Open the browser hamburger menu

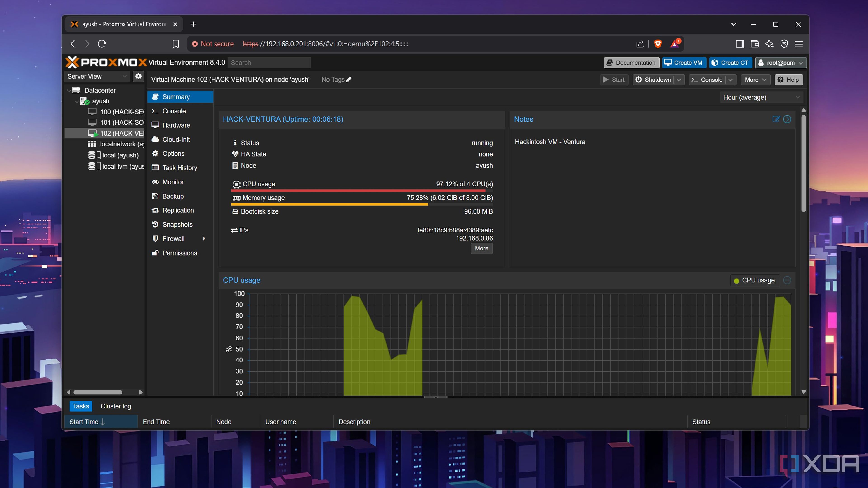click(799, 44)
